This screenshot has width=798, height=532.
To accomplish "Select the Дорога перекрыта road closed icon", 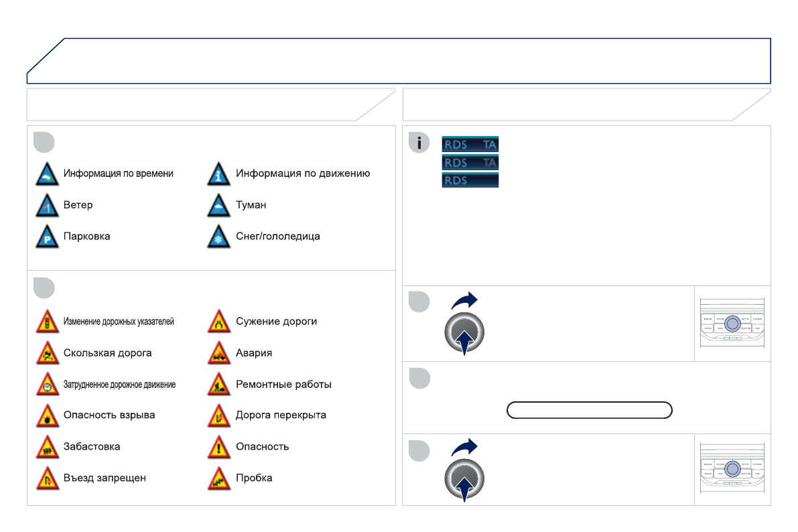I will [x=218, y=416].
